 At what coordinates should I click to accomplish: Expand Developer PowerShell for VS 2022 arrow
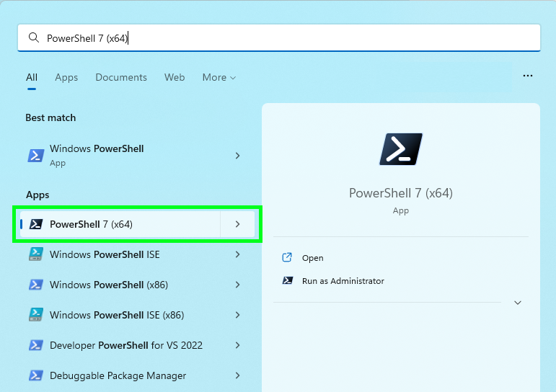[237, 345]
